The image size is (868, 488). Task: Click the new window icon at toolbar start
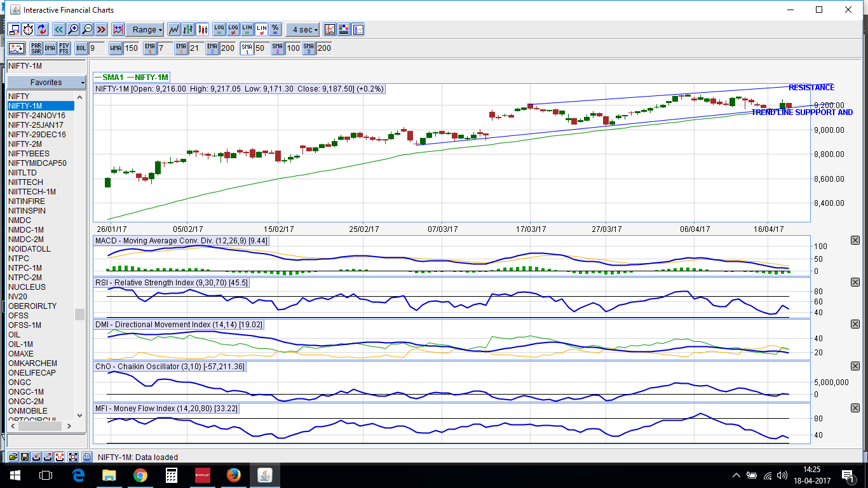[x=15, y=29]
